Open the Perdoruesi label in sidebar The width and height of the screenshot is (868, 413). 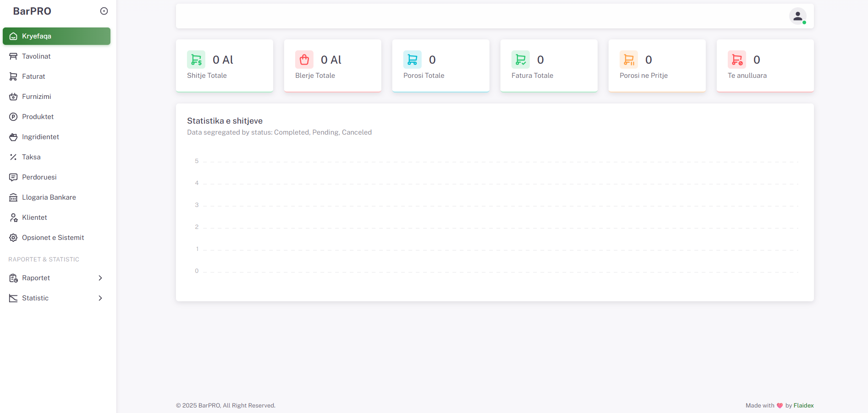(x=39, y=177)
